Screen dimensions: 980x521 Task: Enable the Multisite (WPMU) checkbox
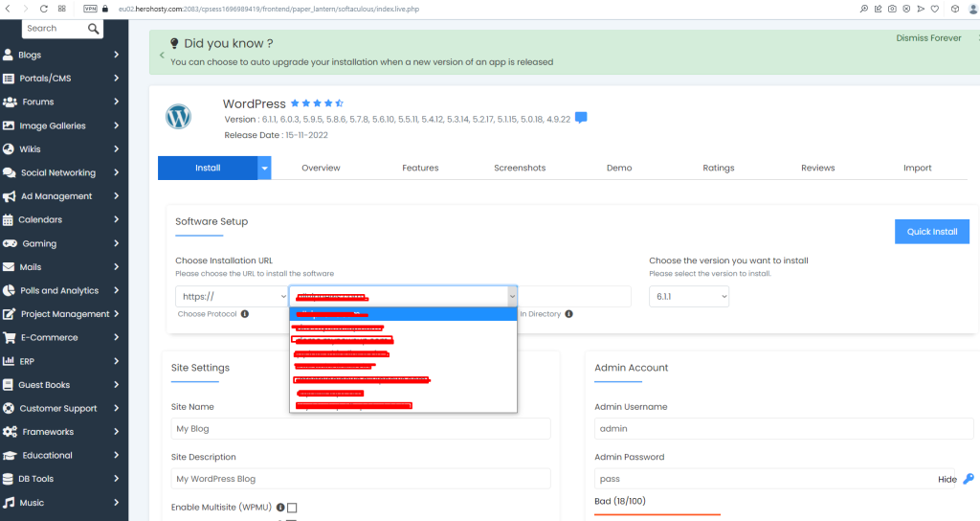click(x=293, y=508)
